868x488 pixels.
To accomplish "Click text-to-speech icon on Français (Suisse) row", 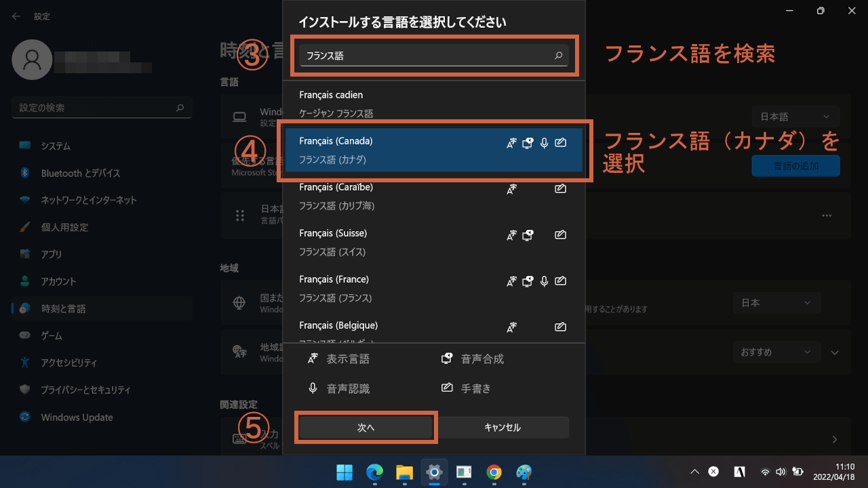I will 528,235.
